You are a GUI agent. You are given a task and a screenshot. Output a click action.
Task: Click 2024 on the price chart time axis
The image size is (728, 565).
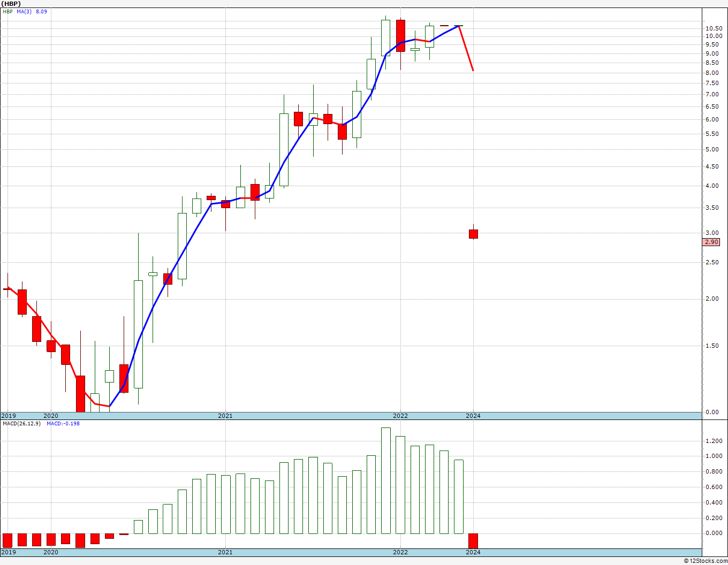click(473, 416)
